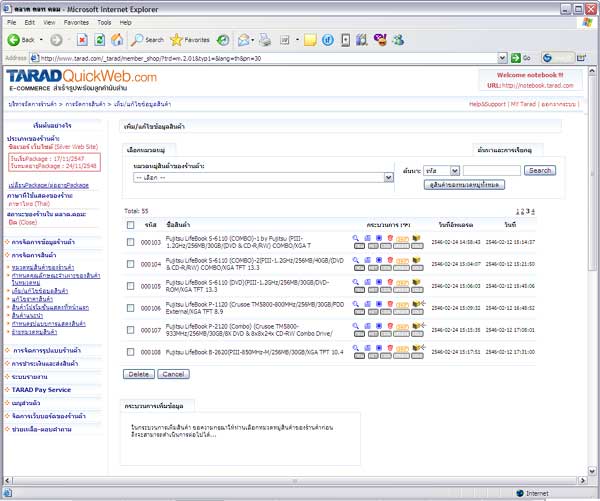
Task: Click the magnifier view icon for product 000105
Action: point(355,282)
